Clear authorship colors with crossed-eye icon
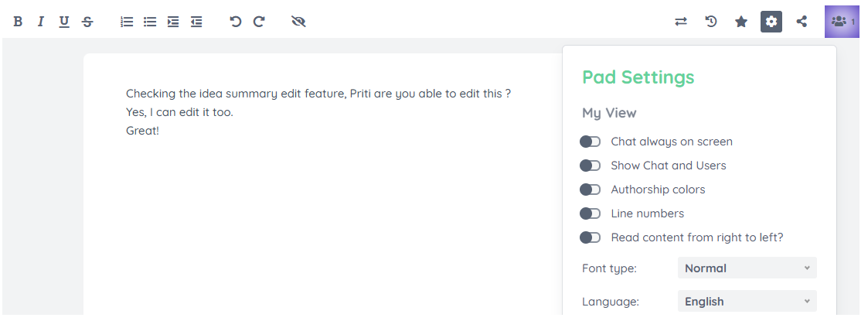The height and width of the screenshot is (321, 868). click(x=298, y=22)
